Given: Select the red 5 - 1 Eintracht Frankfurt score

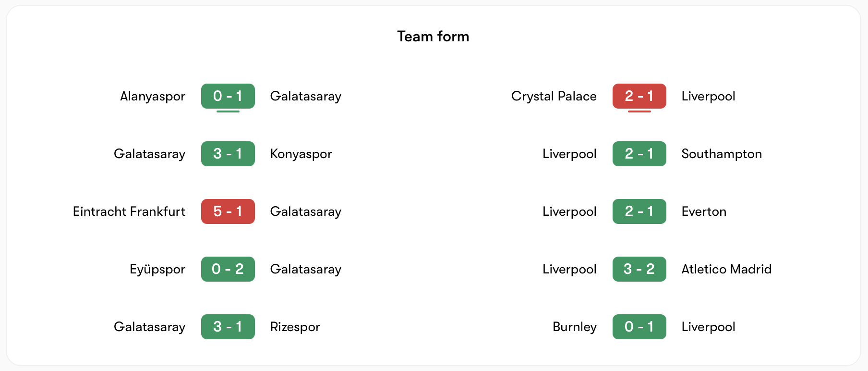Looking at the screenshot, I should tap(228, 211).
